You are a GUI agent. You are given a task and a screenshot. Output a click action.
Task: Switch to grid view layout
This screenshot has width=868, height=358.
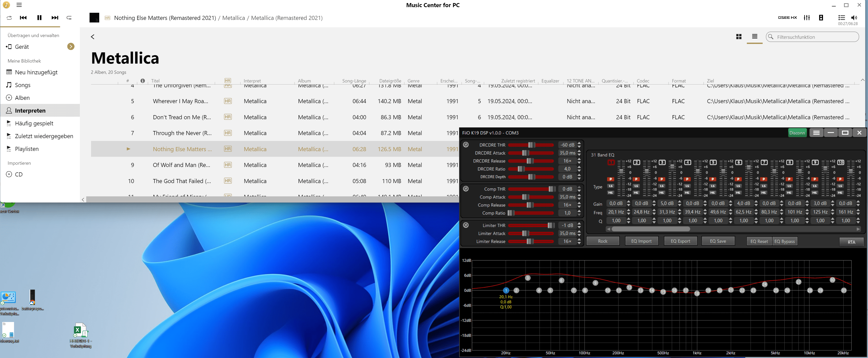tap(739, 37)
